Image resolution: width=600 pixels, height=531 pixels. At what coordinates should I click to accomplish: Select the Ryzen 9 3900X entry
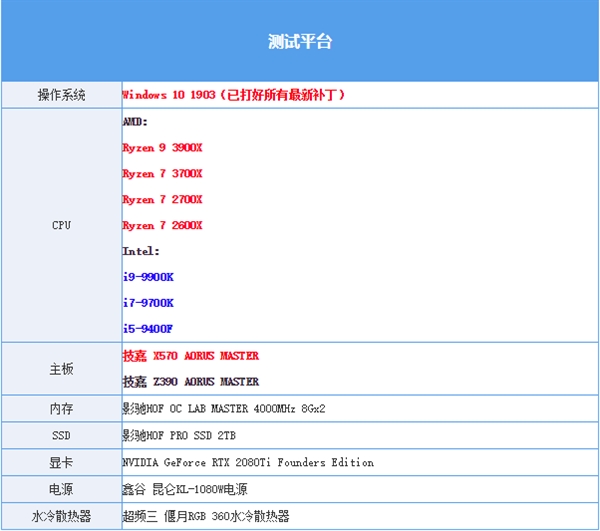click(162, 148)
